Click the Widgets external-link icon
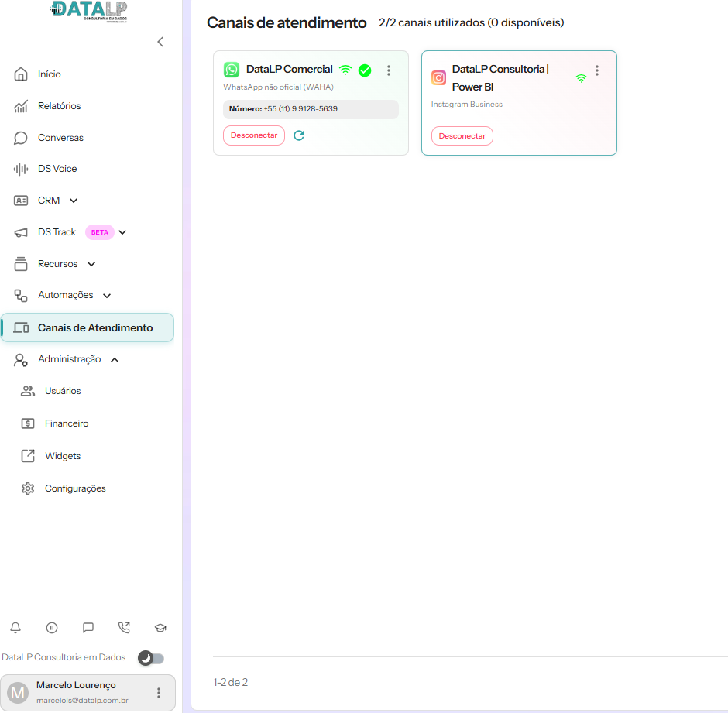 coord(28,456)
